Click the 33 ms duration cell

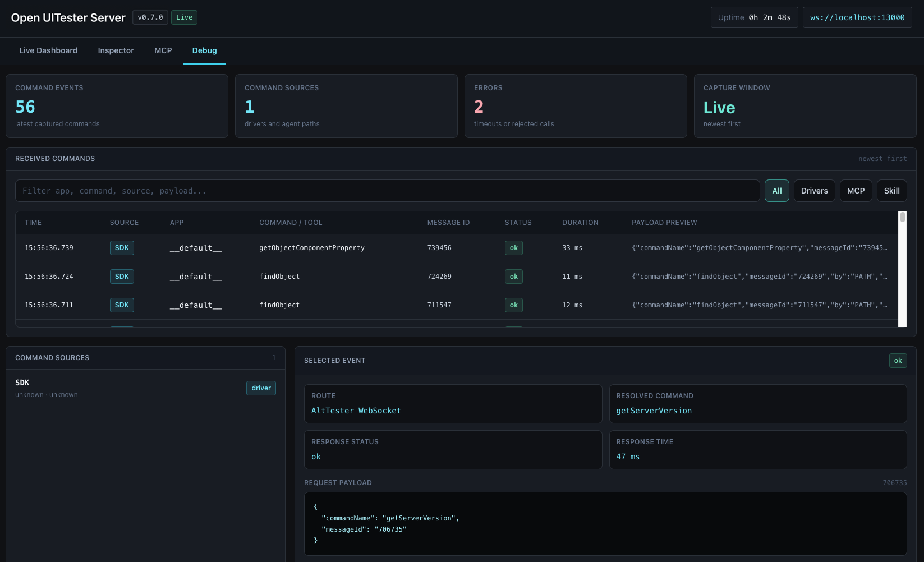[x=572, y=248]
